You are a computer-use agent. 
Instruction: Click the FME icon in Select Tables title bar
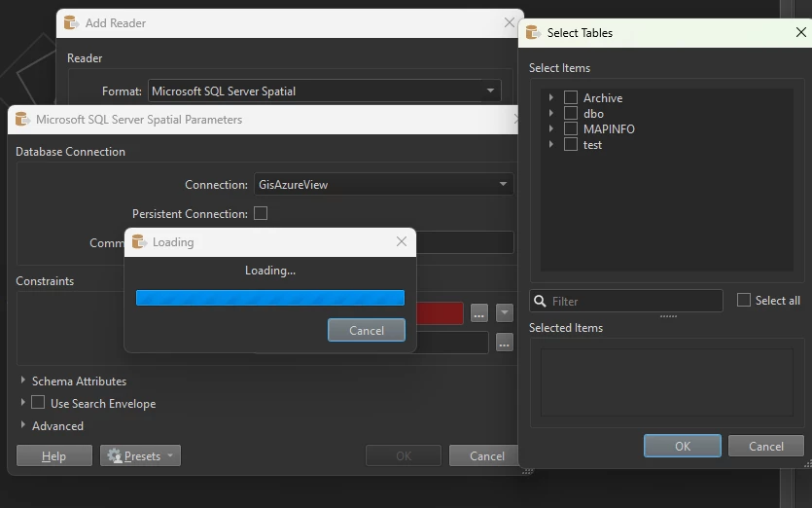[x=534, y=33]
